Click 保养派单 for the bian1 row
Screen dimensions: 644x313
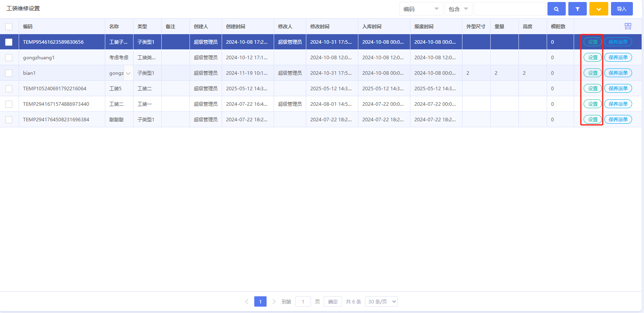click(618, 73)
